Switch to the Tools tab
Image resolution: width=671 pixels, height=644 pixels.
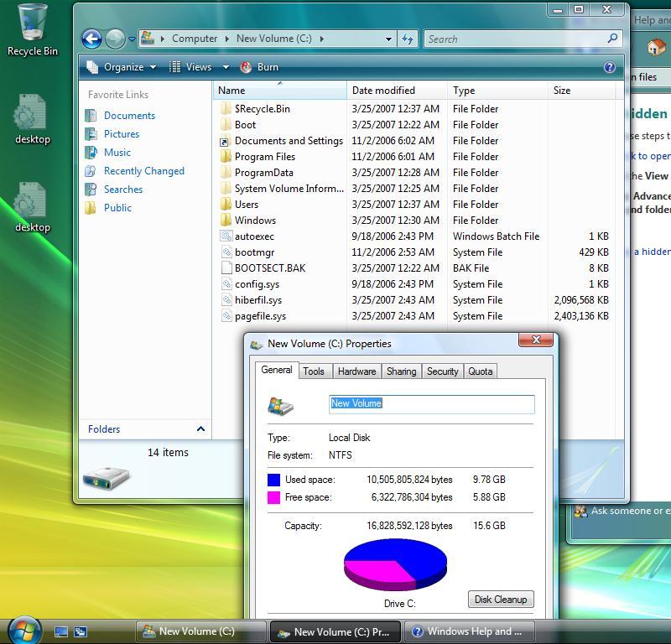click(314, 371)
